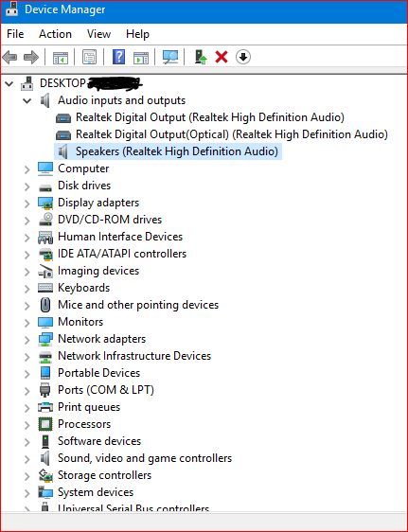Select the Keyboards category
Viewport: 408px width, 532px height.
coord(83,288)
